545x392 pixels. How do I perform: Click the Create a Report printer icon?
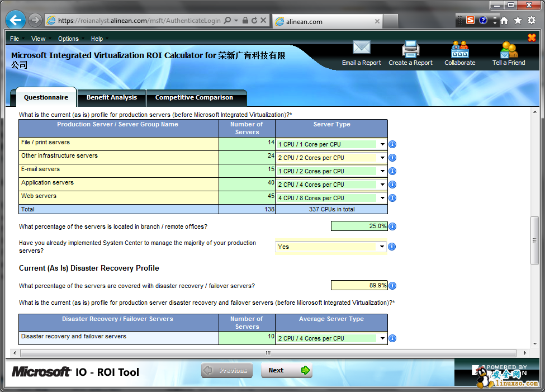410,49
